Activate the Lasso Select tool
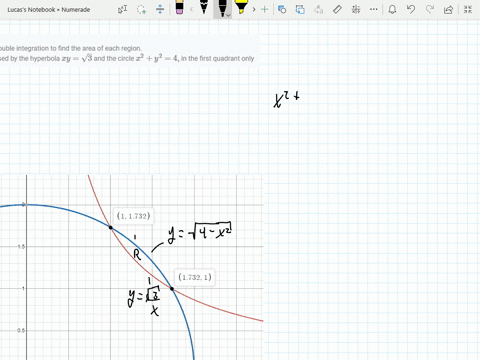This screenshot has height=360, width=480. pyautogui.click(x=141, y=9)
